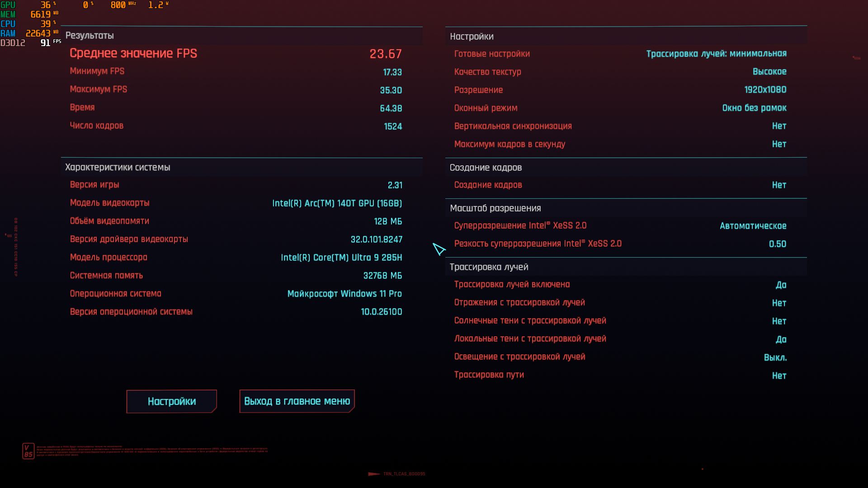The width and height of the screenshot is (868, 488).
Task: Click Локальные тени с трассировкой value Да
Action: [x=781, y=339]
